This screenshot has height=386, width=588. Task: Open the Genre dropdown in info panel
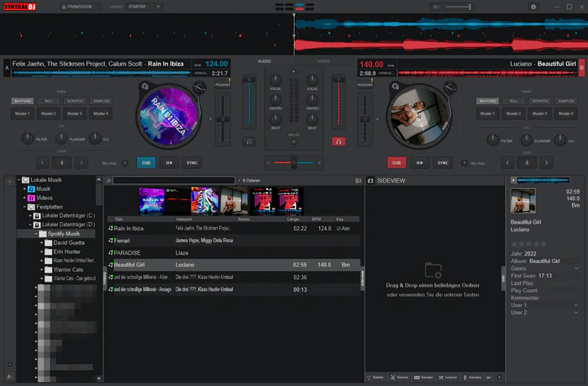click(575, 268)
